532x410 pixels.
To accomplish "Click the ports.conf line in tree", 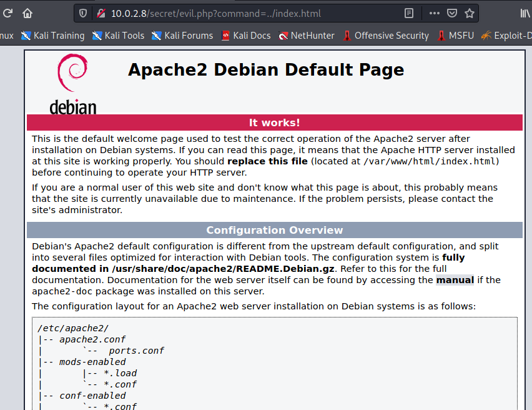I will click(x=136, y=351).
